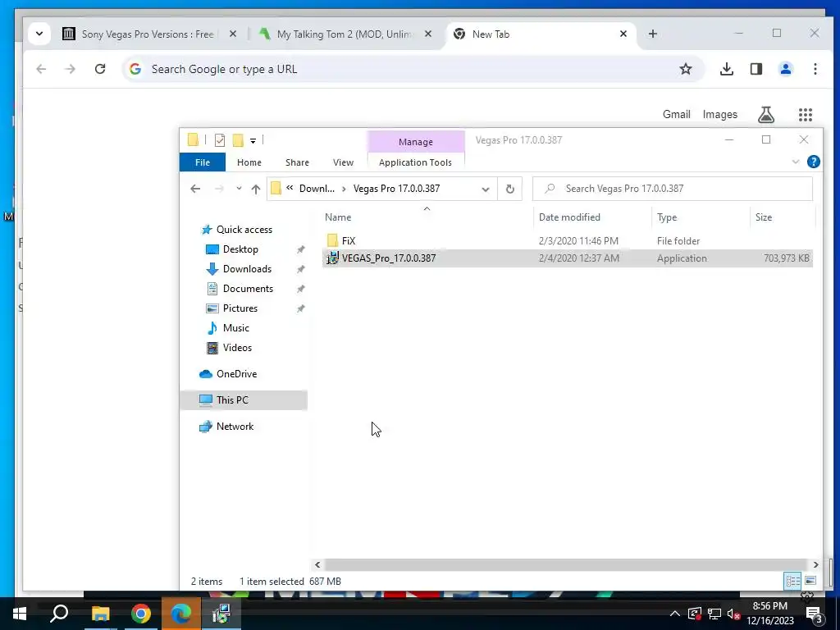Expand the address bar path dropdown
Image resolution: width=840 pixels, height=630 pixels.
(x=486, y=189)
